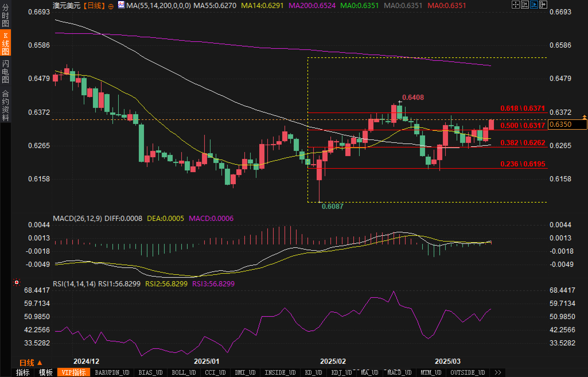
Task: Open the 分时图 sidebar tab
Action: tap(5, 15)
